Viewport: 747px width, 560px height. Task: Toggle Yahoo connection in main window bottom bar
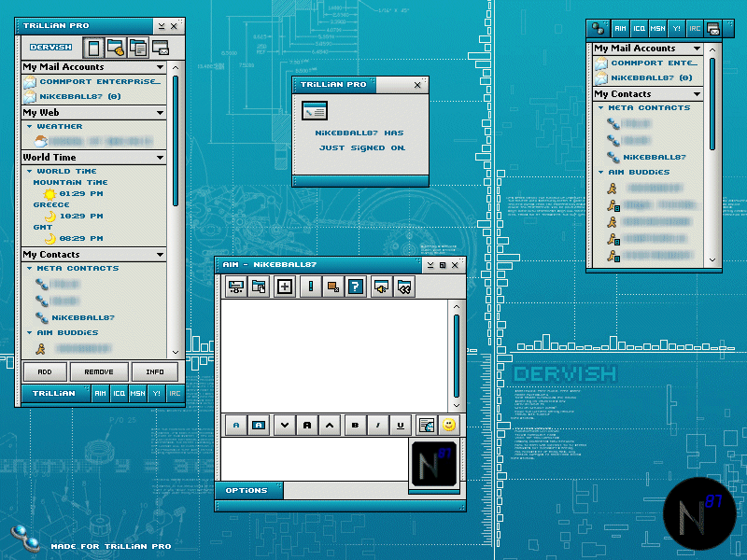point(156,393)
